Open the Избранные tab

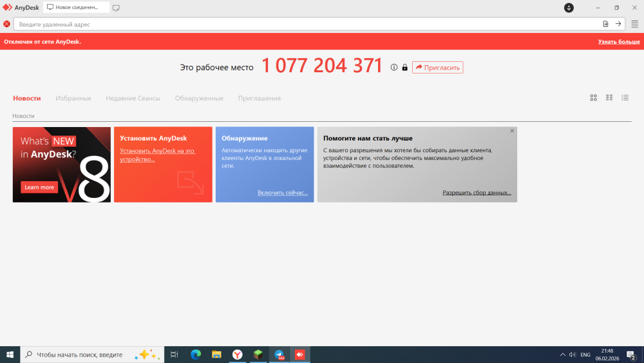pos(73,98)
